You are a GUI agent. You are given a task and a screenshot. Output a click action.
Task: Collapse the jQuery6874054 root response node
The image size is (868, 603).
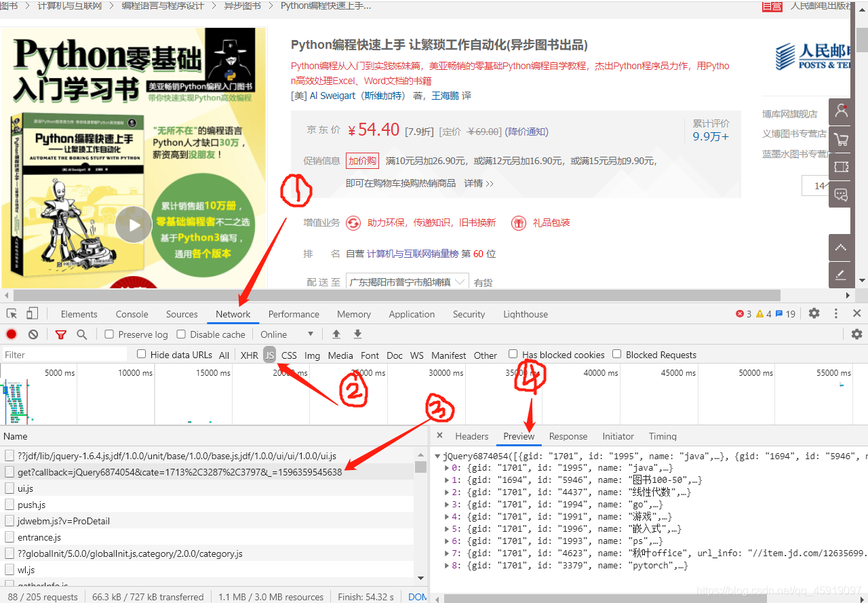coord(438,456)
